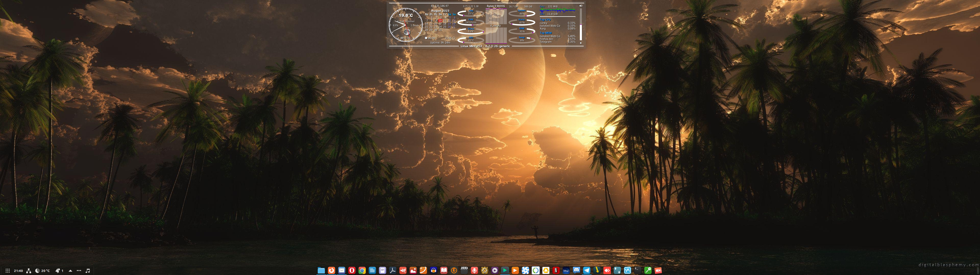The height and width of the screenshot is (275, 980).
Task: Open the Netflix dock icon
Action: coord(556,270)
